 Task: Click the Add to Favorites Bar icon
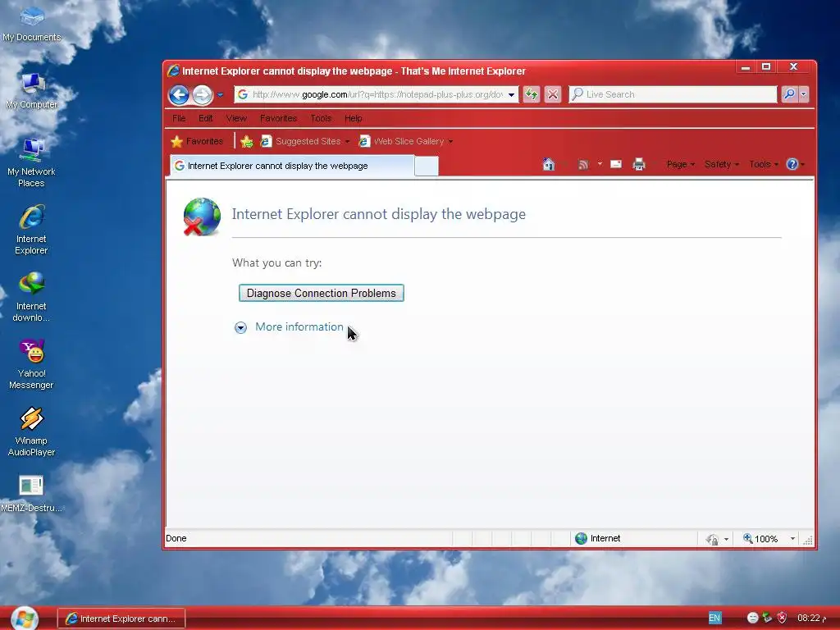(x=246, y=141)
